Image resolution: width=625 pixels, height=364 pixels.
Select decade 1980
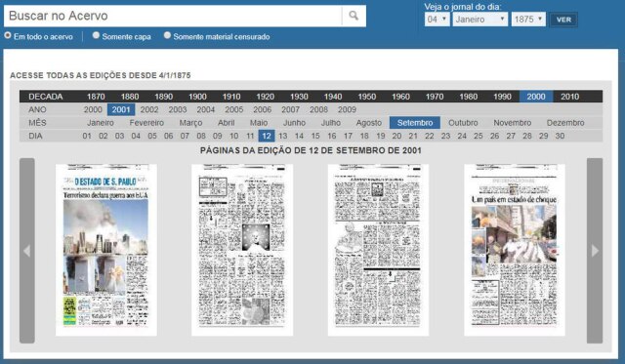[469, 97]
